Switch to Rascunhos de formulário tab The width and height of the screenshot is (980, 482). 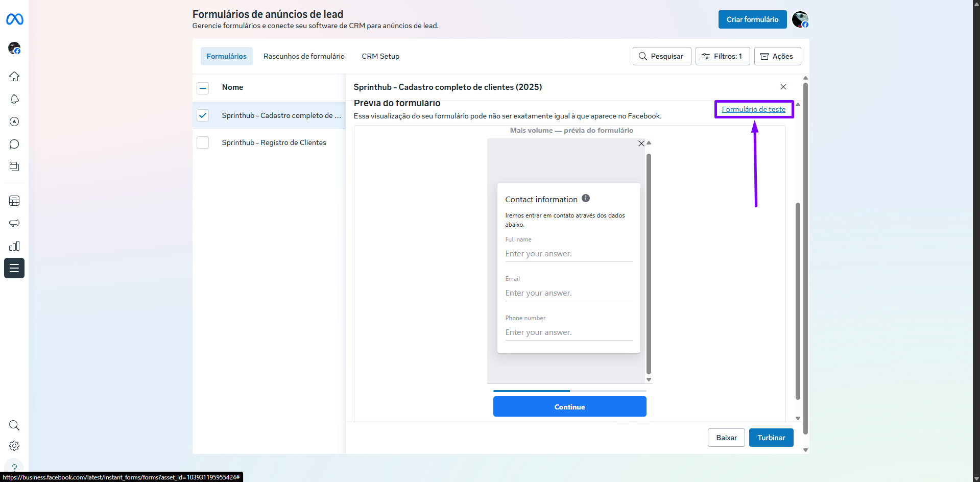pyautogui.click(x=304, y=56)
